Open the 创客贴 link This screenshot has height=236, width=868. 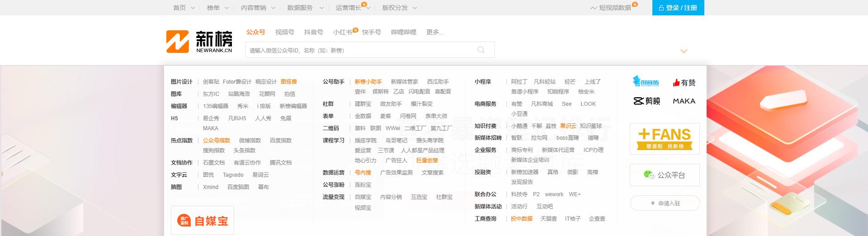pos(211,82)
